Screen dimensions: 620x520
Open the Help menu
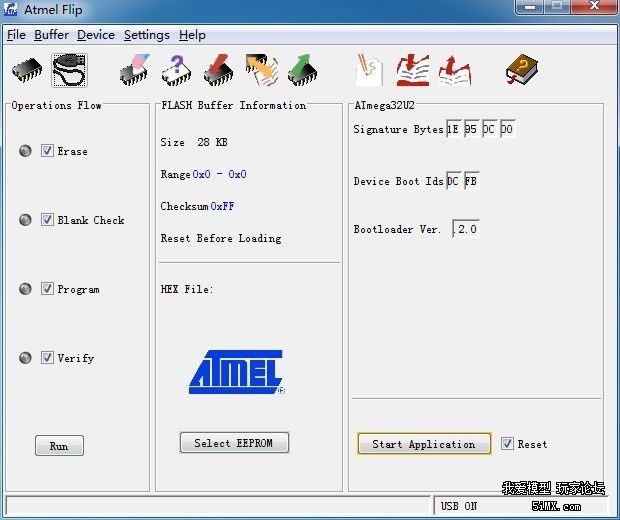coord(192,35)
